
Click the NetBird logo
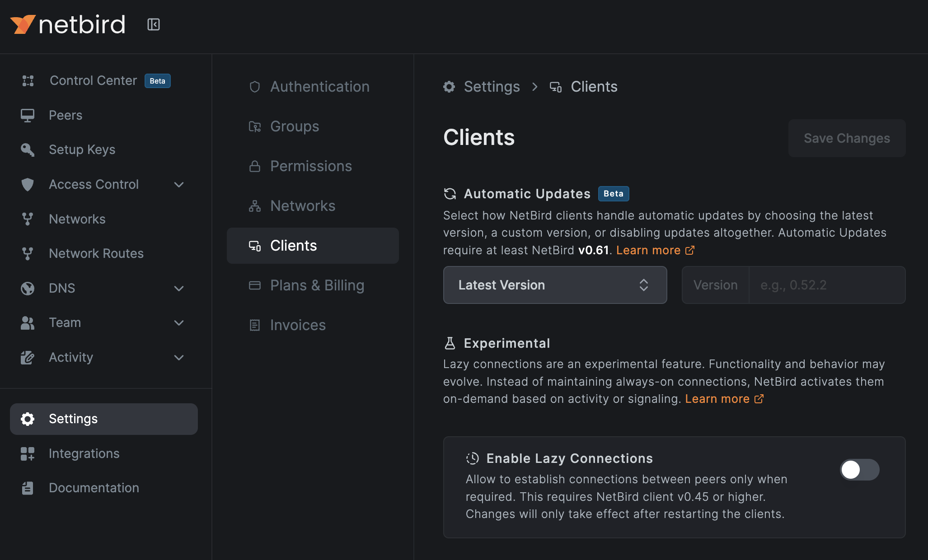(68, 24)
